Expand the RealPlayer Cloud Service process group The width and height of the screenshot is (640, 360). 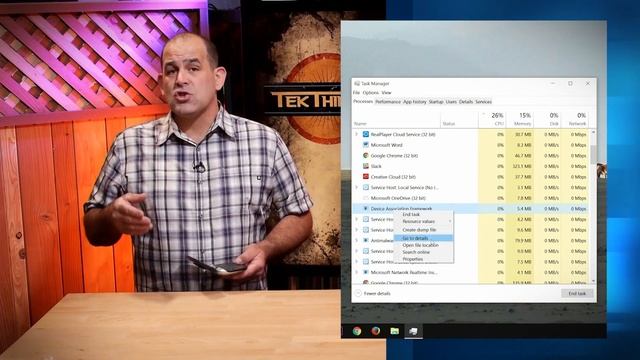pos(356,134)
